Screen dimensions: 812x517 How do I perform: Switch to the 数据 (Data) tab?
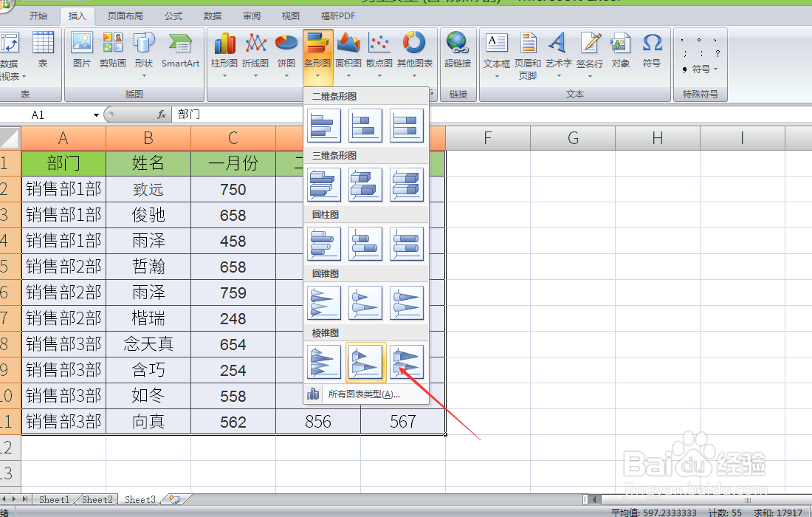[213, 16]
